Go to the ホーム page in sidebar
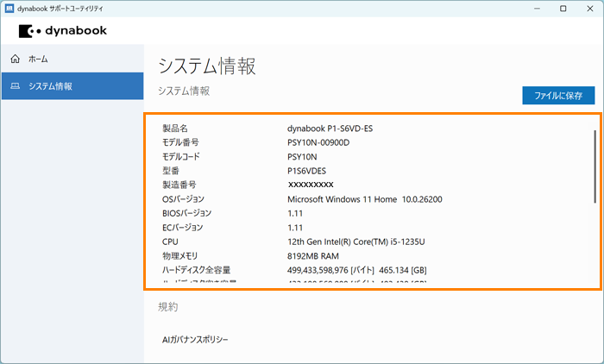The image size is (604, 364). [x=38, y=59]
